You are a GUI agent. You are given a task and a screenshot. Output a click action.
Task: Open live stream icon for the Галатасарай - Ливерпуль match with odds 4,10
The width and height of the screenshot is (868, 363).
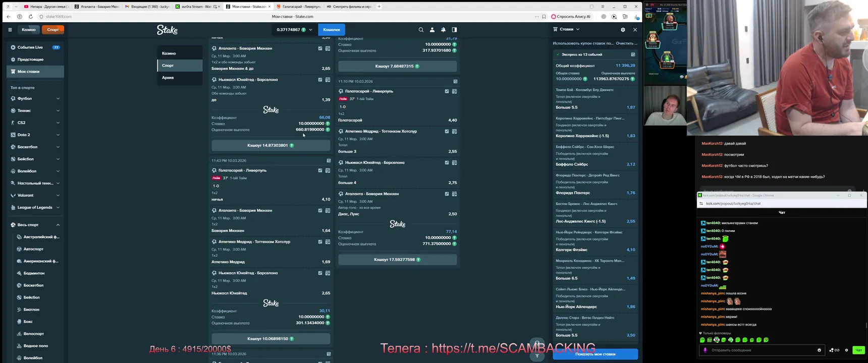click(328, 170)
